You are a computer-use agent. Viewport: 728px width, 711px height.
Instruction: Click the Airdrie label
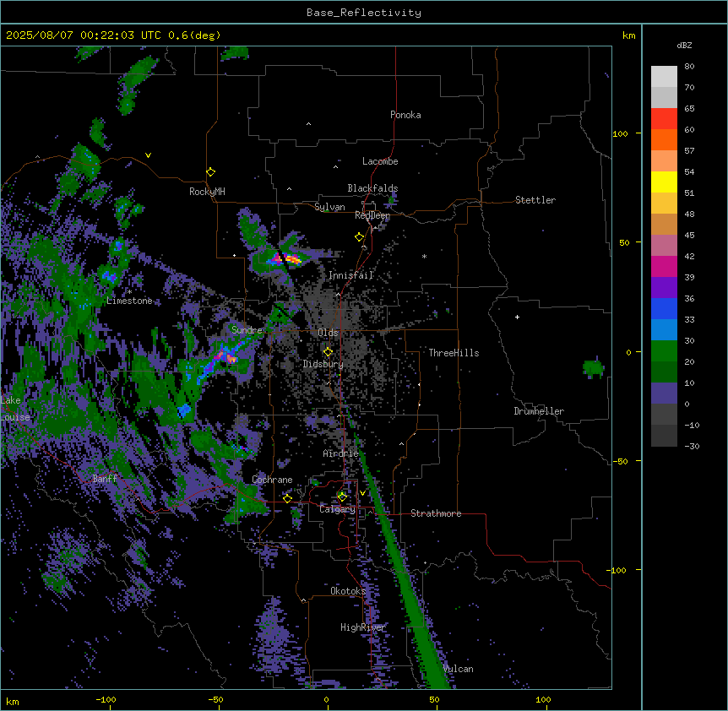340,453
